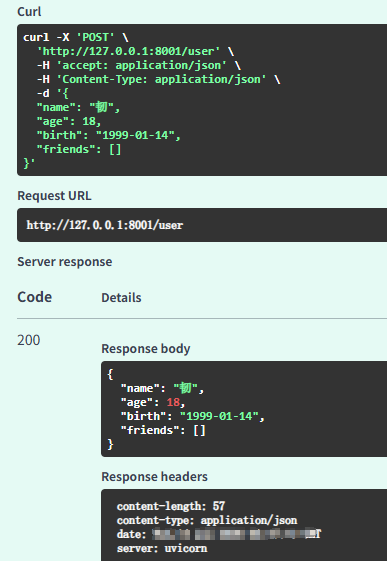This screenshot has width=387, height=561.
Task: Click the server: uvicorn header line
Action: pyautogui.click(x=162, y=548)
